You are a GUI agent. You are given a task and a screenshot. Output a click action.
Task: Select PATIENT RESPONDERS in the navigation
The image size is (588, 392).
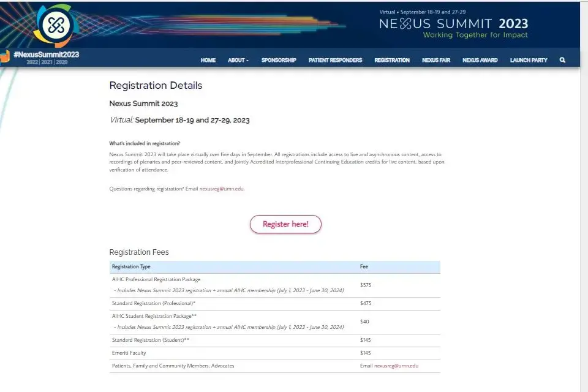pos(335,60)
